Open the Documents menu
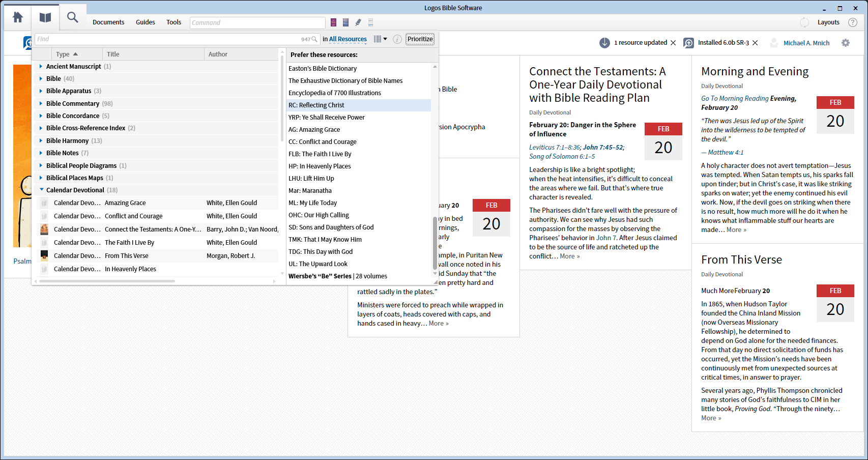 pyautogui.click(x=108, y=22)
